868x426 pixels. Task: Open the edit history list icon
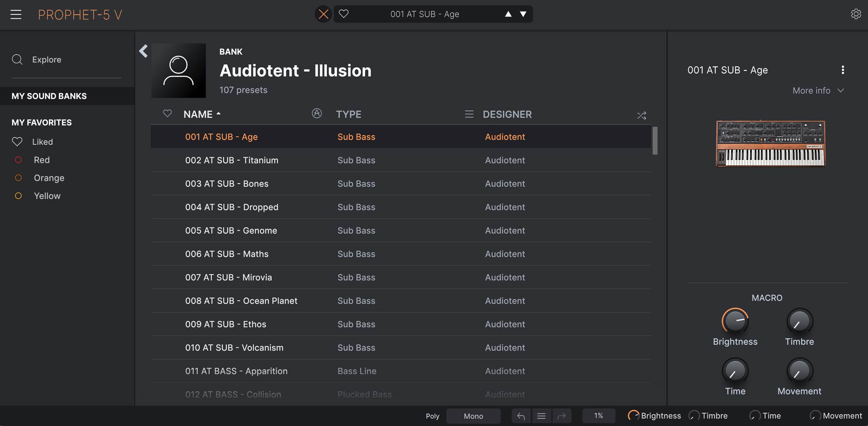click(x=541, y=416)
